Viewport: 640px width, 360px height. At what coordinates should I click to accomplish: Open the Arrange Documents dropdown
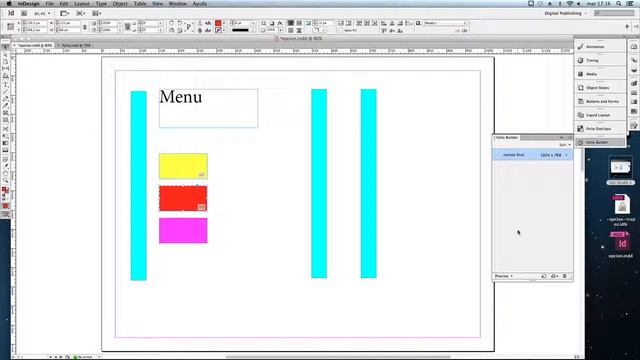pos(97,13)
